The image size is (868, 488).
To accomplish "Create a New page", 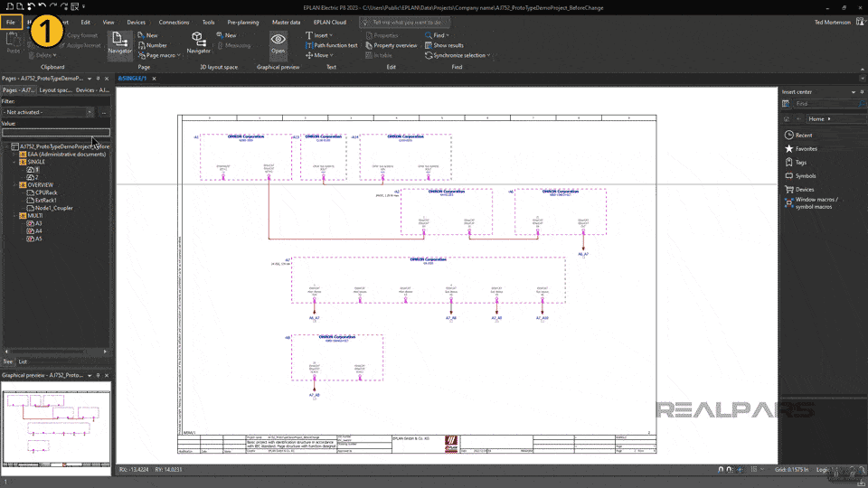I will coord(147,35).
